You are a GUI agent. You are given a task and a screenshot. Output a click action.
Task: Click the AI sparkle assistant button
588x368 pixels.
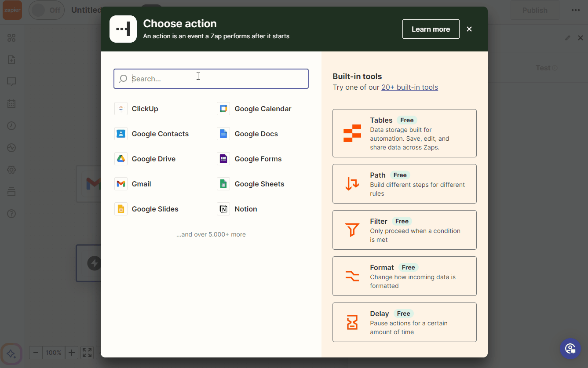click(x=11, y=353)
